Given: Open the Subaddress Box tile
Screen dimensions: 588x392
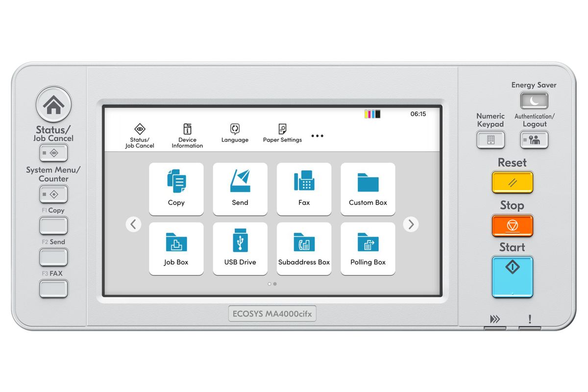Looking at the screenshot, I should pos(304,249).
